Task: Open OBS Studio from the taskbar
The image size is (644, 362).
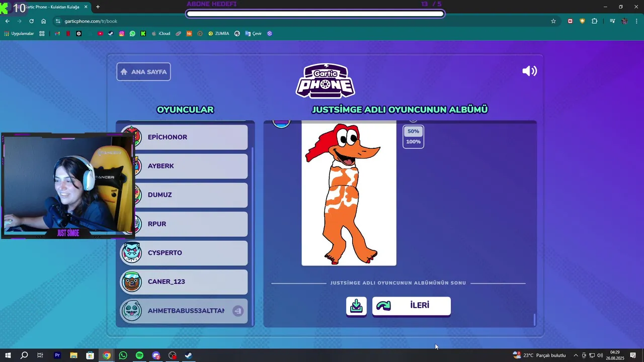Action: (173, 355)
